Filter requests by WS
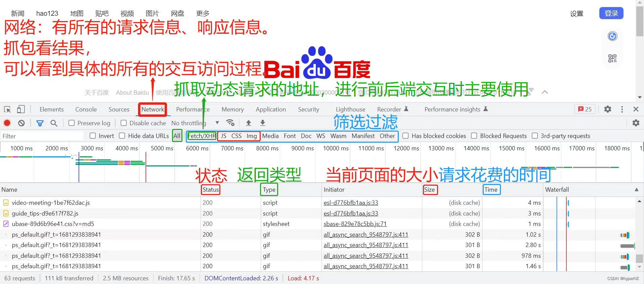This screenshot has height=284, width=644. [x=321, y=136]
